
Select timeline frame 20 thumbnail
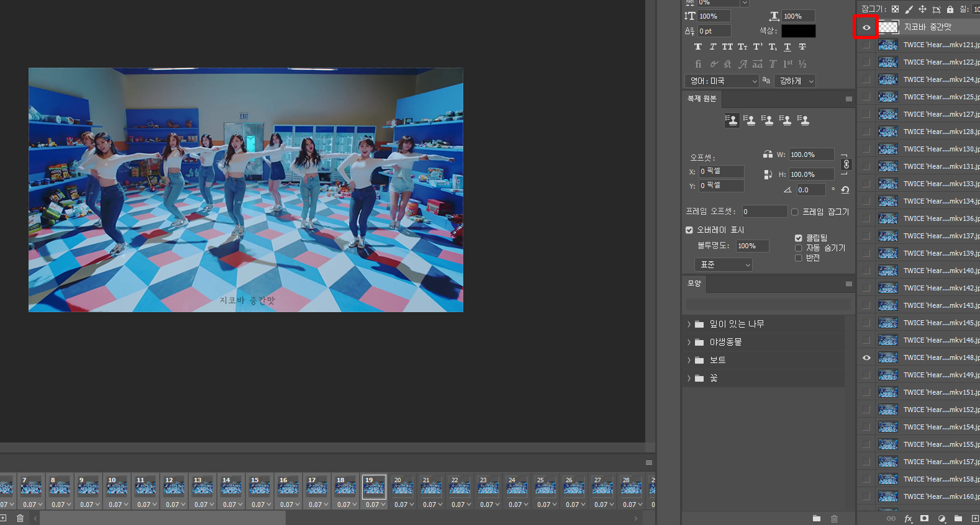point(402,487)
